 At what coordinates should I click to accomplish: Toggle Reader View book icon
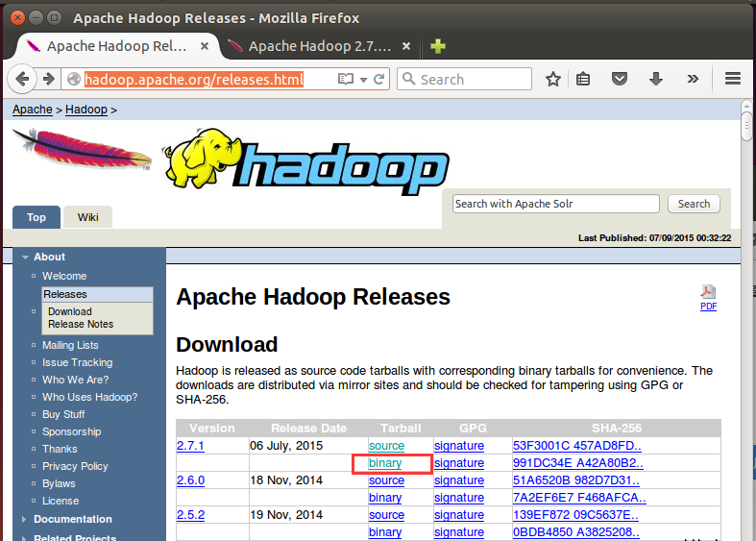346,79
